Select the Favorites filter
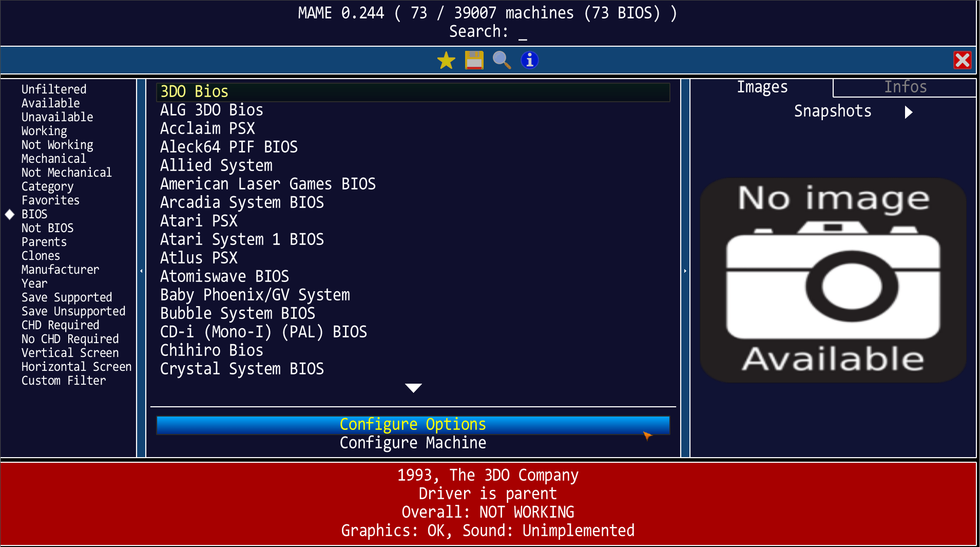Viewport: 980px width, 547px height. click(x=50, y=200)
